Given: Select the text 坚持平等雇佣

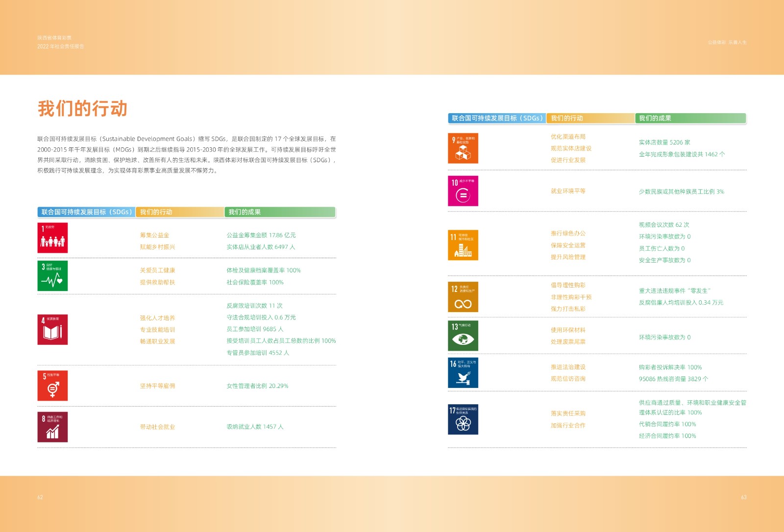Looking at the screenshot, I should click(157, 386).
